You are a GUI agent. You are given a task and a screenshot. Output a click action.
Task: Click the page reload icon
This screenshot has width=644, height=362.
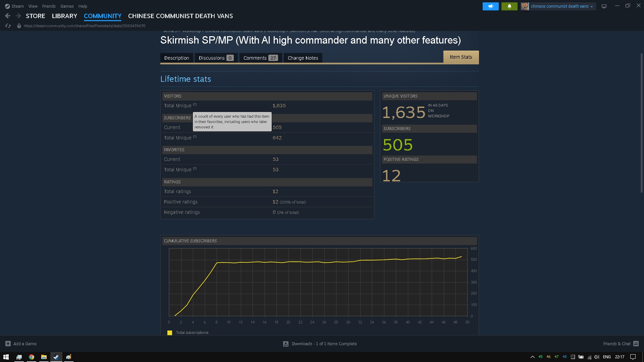pyautogui.click(x=8, y=26)
